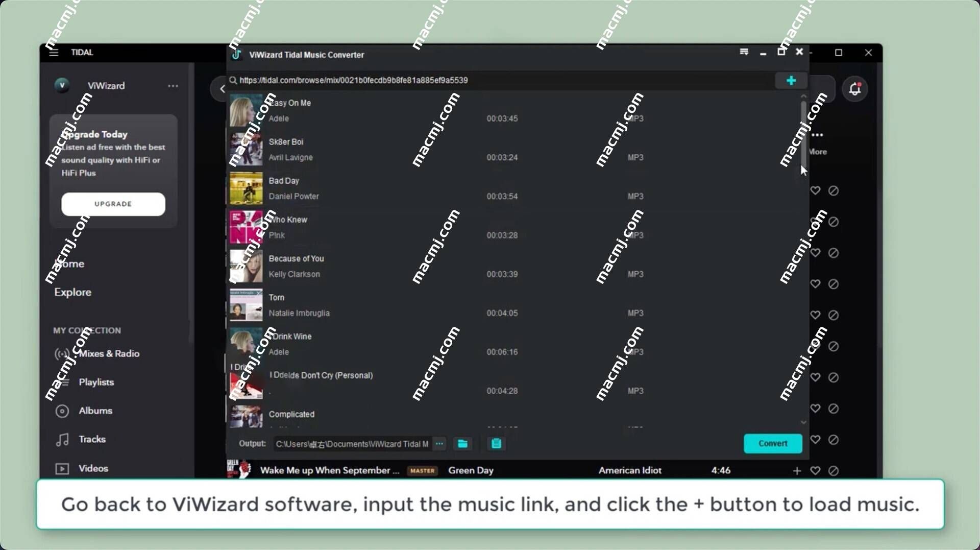Select the Sk8er Boi track title
980x550 pixels.
click(286, 142)
